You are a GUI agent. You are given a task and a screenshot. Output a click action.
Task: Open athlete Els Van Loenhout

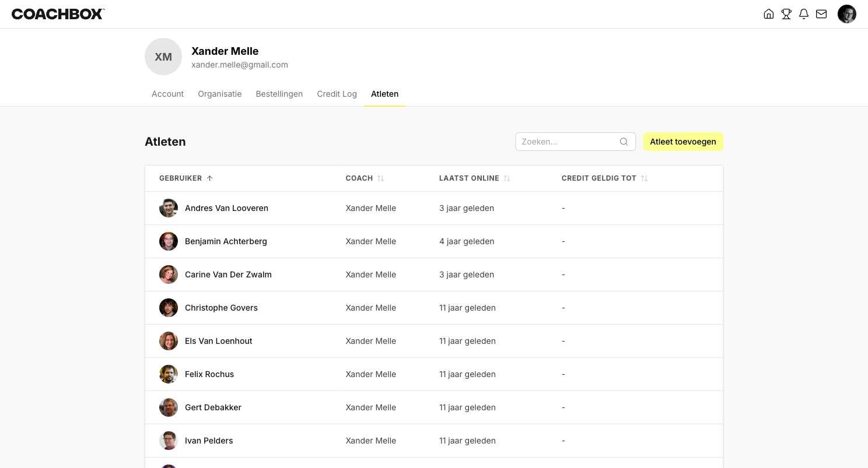pyautogui.click(x=219, y=341)
